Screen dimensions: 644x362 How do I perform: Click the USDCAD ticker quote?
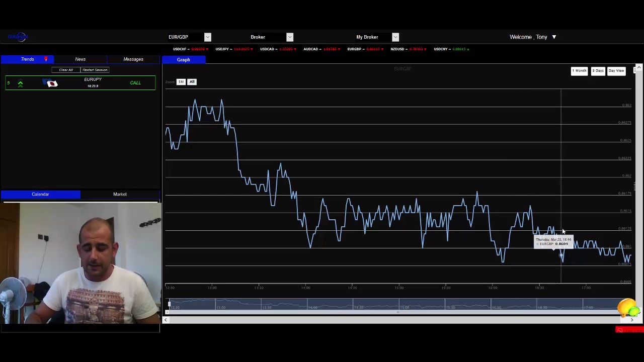278,49
